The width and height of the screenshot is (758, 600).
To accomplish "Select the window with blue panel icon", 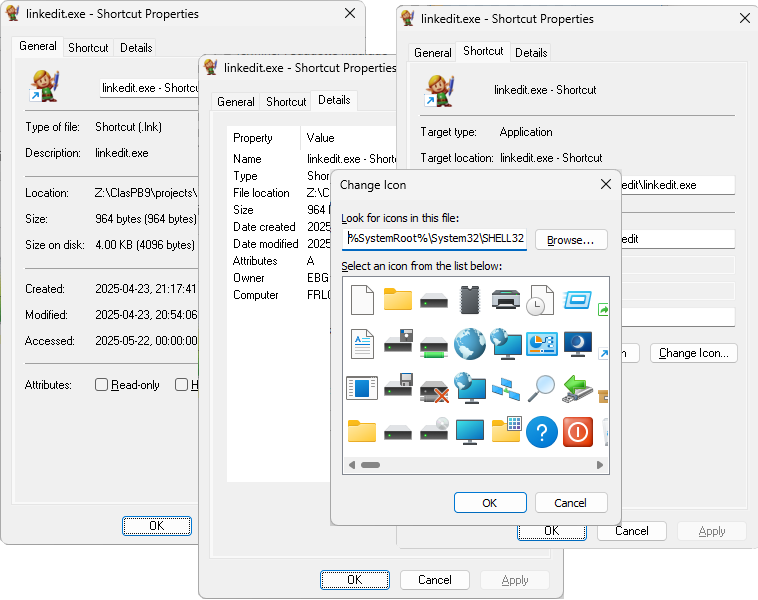I will [x=362, y=388].
